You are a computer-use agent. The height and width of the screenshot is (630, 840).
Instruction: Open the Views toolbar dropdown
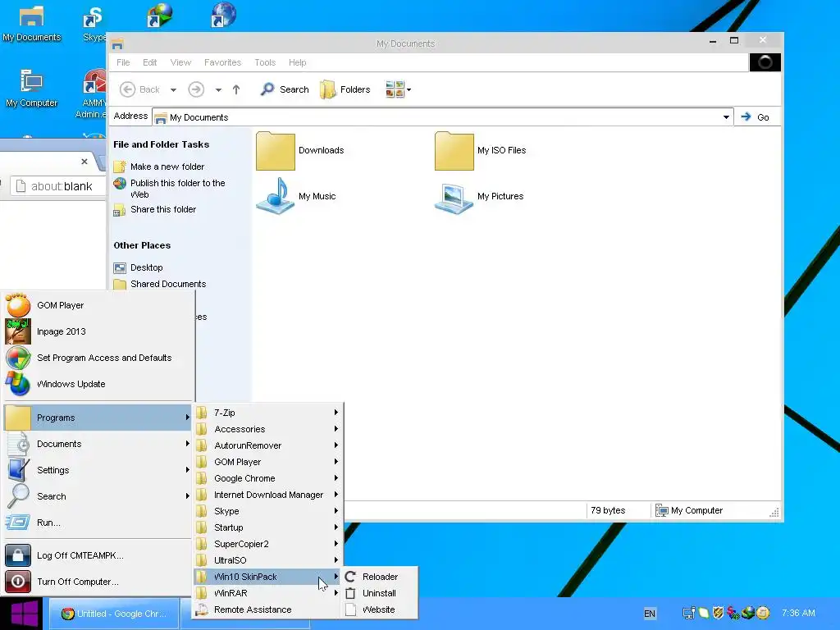tap(398, 89)
